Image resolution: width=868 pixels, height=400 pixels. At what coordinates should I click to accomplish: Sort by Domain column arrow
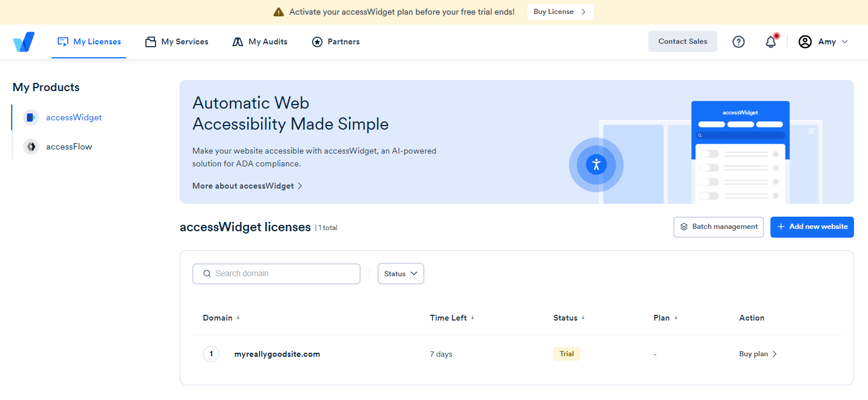(x=238, y=318)
